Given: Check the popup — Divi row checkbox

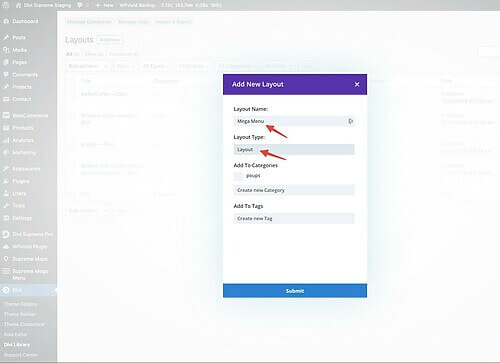Looking at the screenshot, I should coord(72,145).
